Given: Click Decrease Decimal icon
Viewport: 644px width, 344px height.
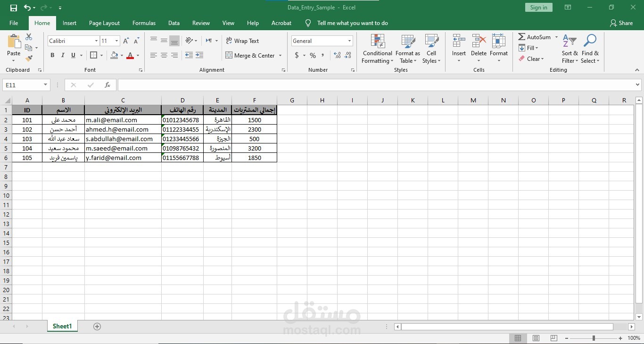Looking at the screenshot, I should pos(348,55).
